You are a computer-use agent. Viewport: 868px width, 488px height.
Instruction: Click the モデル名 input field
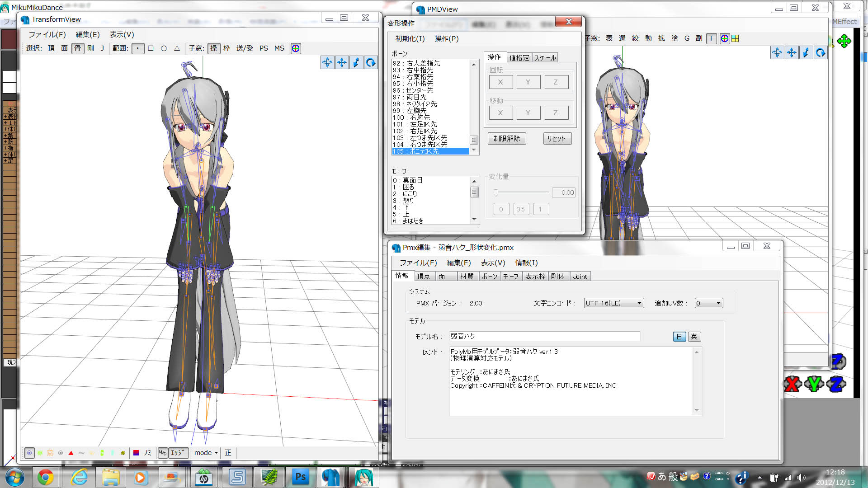click(545, 336)
